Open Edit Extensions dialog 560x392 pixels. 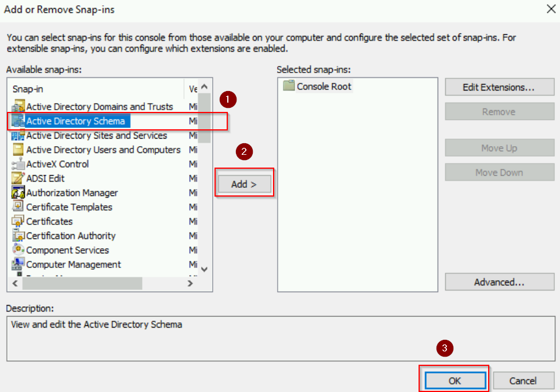tap(499, 87)
